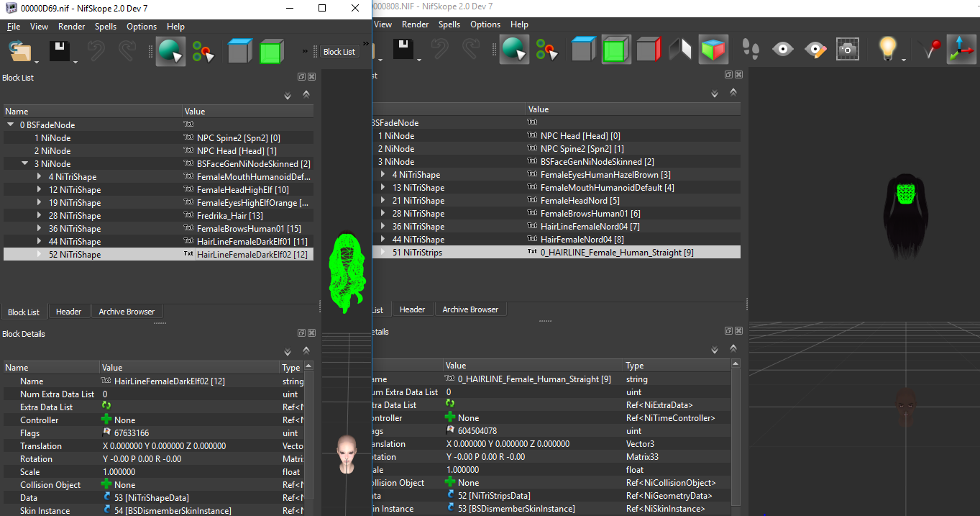Click Flags value 67633166
The height and width of the screenshot is (516, 980).
(132, 433)
